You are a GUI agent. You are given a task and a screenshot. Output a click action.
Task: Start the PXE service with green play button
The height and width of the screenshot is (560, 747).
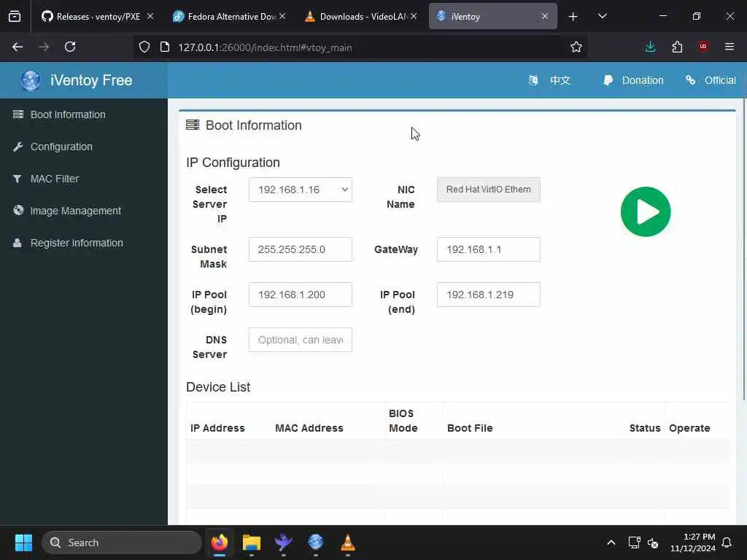pyautogui.click(x=646, y=211)
